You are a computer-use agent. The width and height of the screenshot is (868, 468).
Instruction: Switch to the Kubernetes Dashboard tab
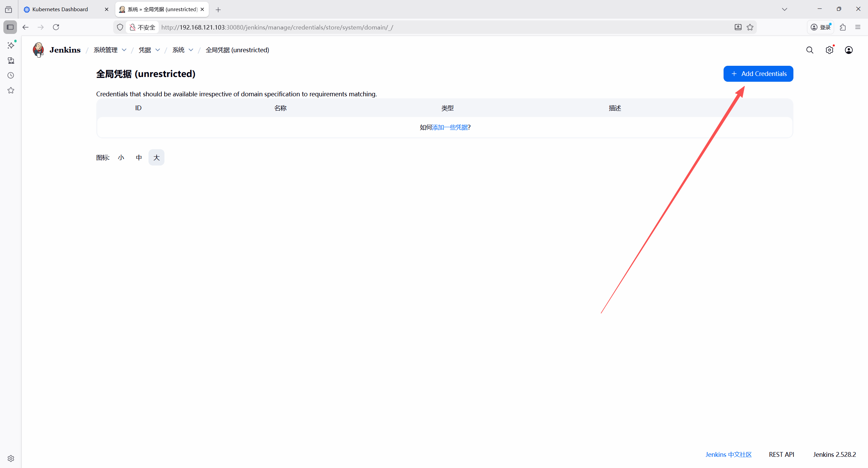point(60,9)
